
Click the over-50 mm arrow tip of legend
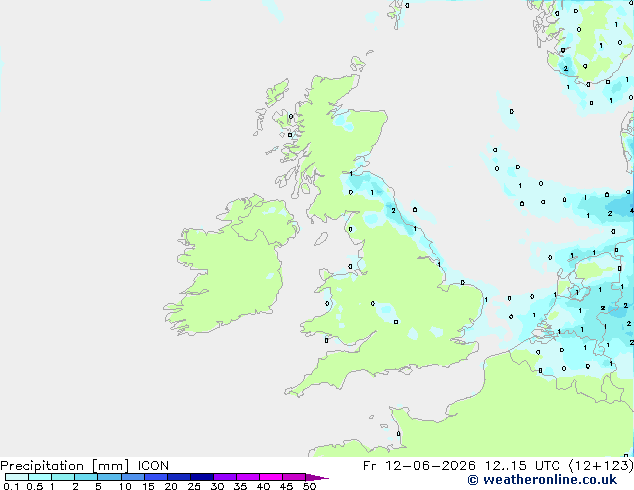[317, 477]
